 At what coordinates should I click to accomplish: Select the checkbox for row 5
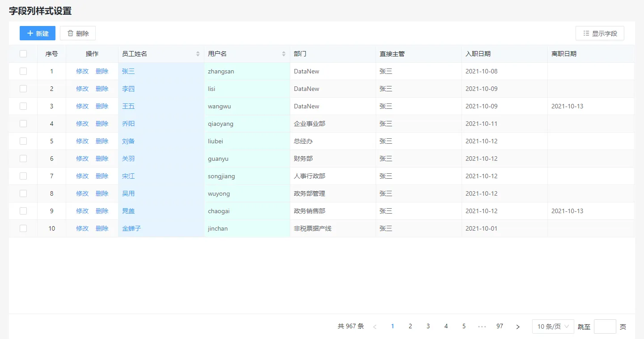pyautogui.click(x=23, y=141)
